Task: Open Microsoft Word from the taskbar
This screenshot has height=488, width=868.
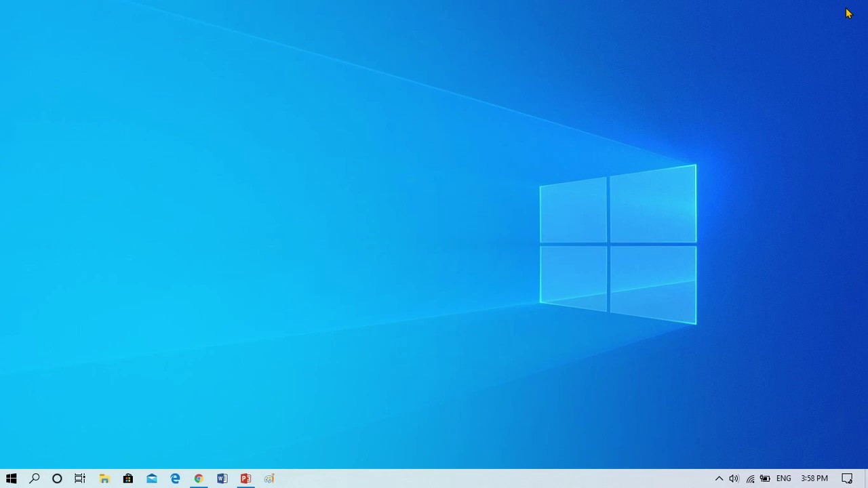Action: (x=222, y=479)
